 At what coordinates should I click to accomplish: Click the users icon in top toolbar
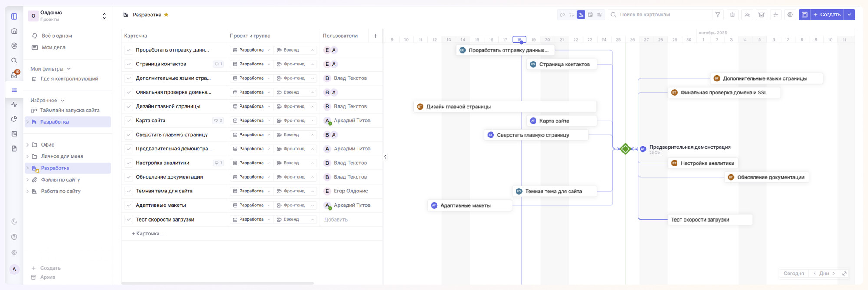tap(747, 15)
